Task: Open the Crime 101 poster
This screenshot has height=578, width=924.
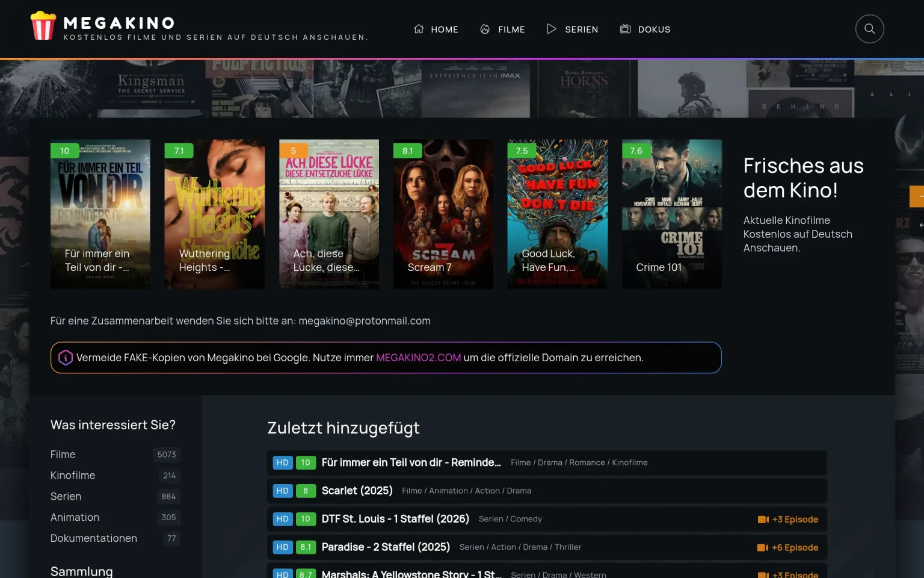Action: tap(672, 214)
